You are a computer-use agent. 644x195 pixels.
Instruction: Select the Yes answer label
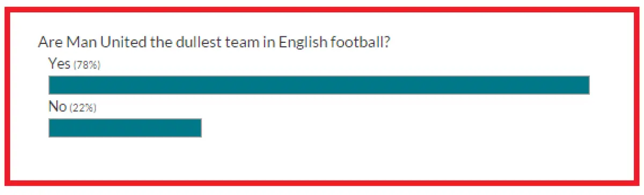[60, 63]
